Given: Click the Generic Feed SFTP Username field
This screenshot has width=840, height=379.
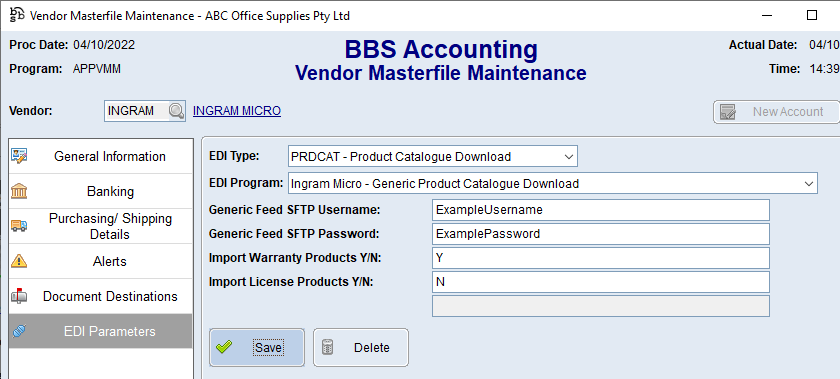Looking at the screenshot, I should coord(601,210).
